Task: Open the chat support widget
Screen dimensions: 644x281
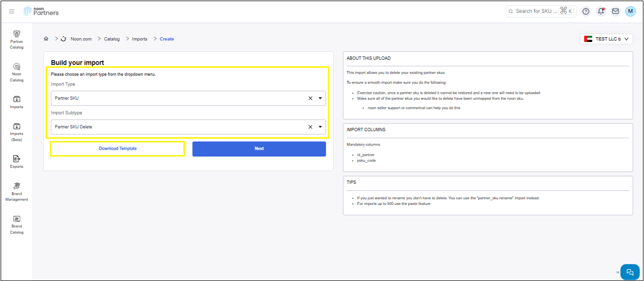Action: click(x=629, y=272)
